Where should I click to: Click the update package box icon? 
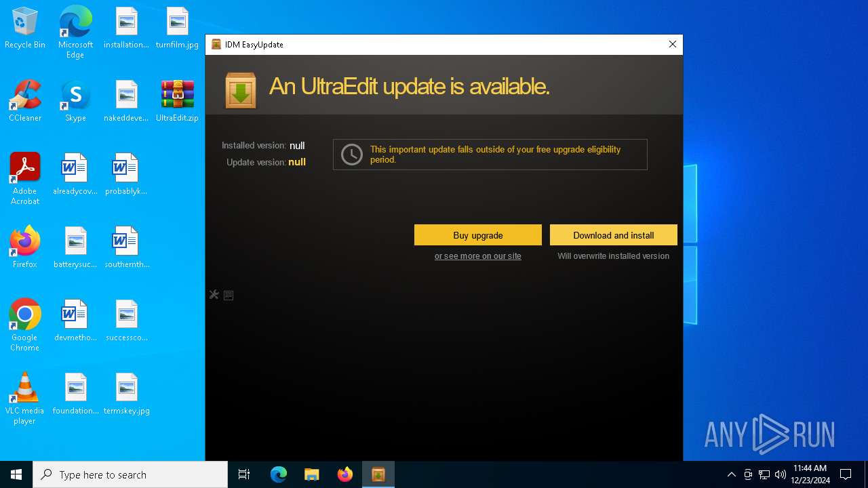[x=241, y=90]
